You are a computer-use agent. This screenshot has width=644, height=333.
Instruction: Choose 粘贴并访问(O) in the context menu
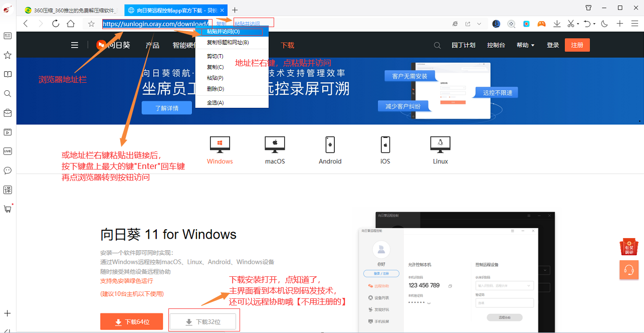[232, 32]
